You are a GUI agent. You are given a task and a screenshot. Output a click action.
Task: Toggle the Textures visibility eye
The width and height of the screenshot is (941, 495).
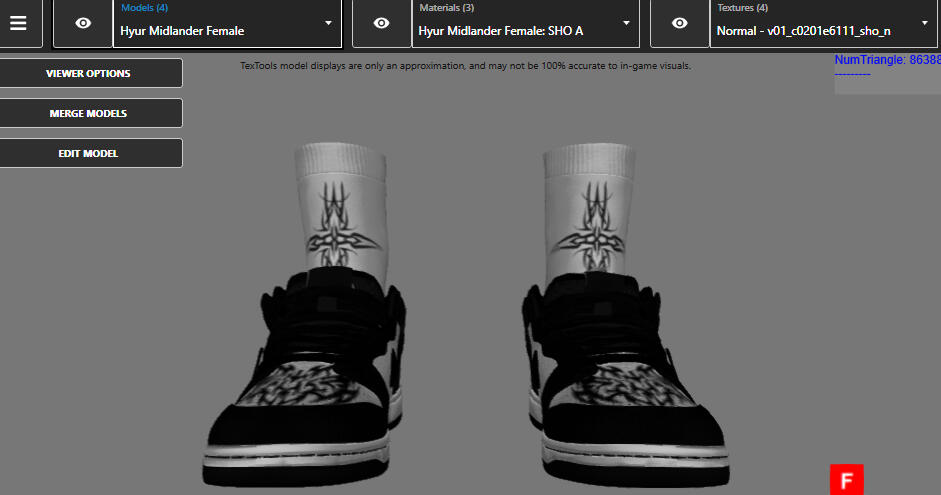tap(679, 23)
